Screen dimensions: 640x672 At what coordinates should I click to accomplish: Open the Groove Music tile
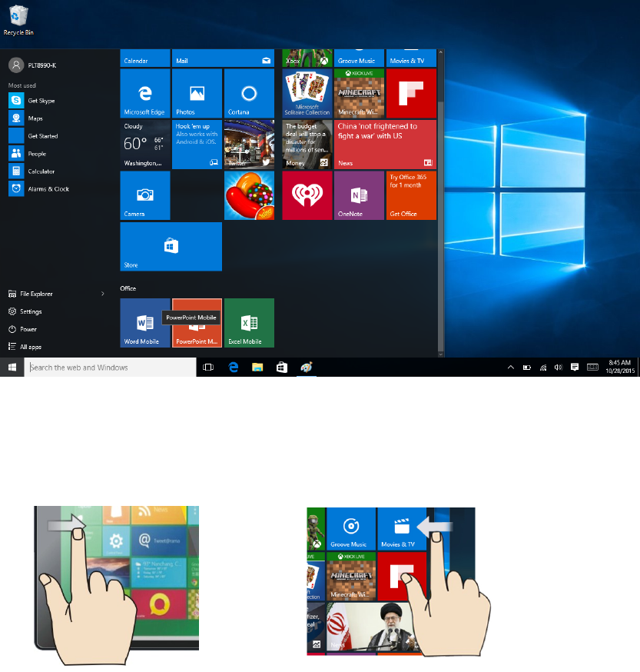[x=359, y=58]
